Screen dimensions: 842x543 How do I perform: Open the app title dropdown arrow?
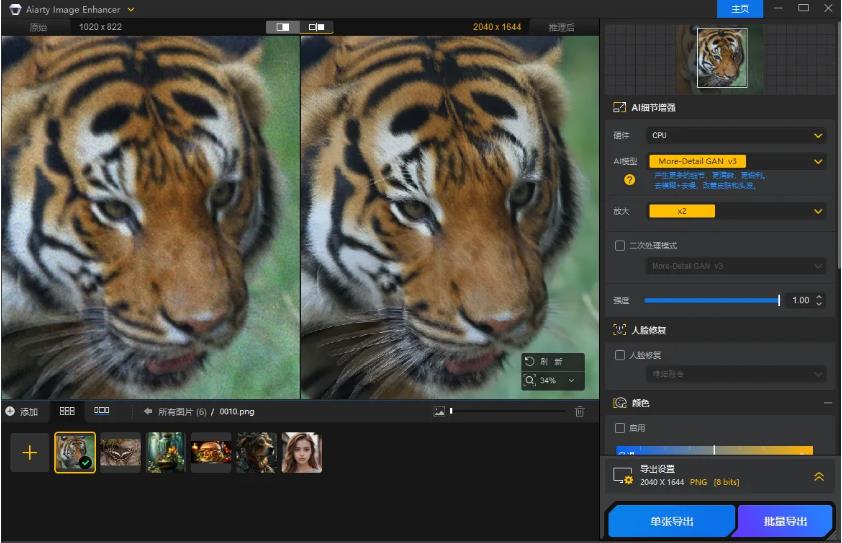[x=131, y=10]
